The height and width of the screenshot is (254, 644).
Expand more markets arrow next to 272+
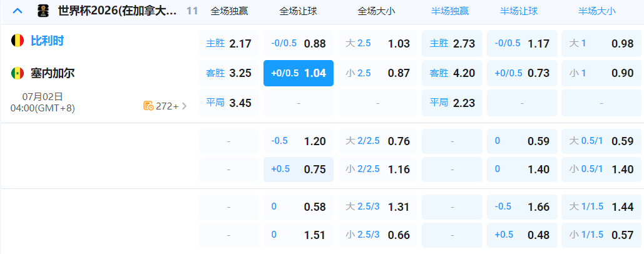184,106
